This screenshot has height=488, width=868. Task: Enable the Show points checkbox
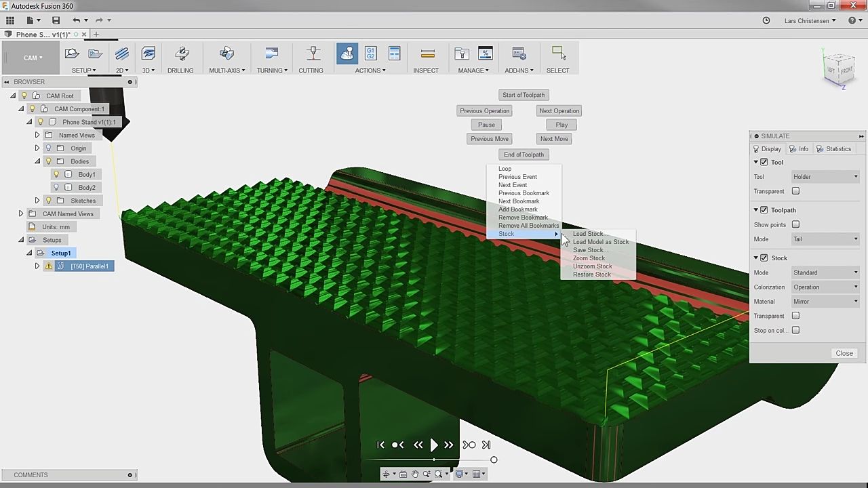click(795, 224)
